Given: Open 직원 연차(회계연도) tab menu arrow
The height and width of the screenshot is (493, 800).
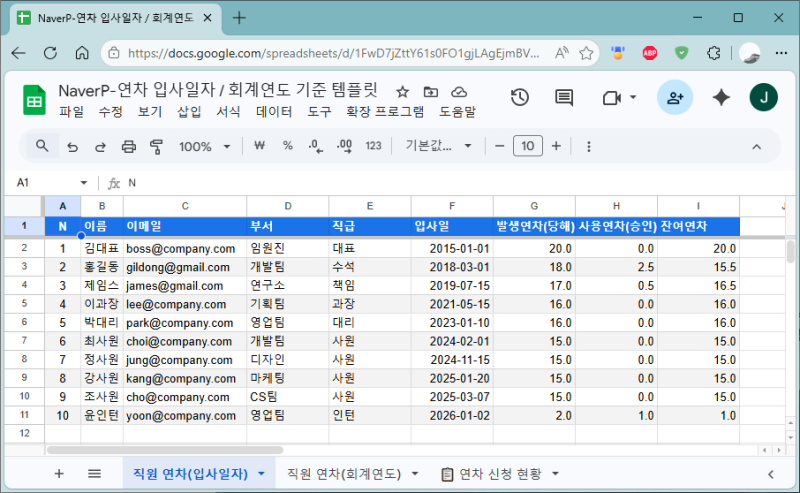Looking at the screenshot, I should [x=415, y=474].
